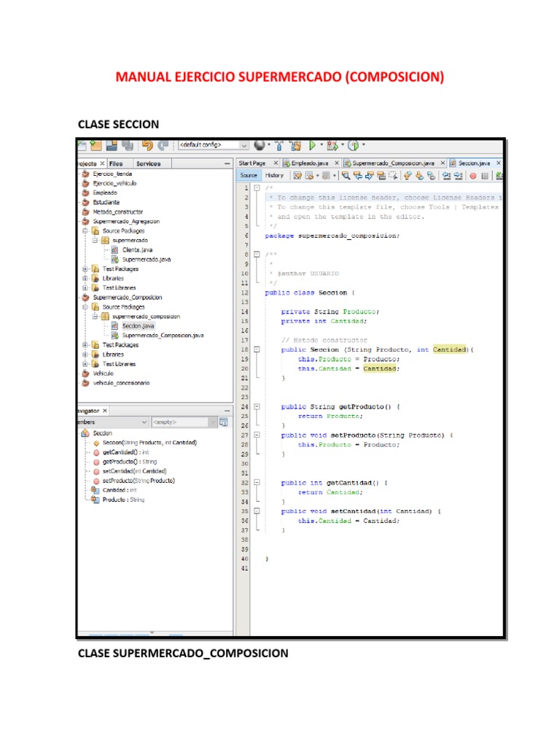Select 'Producto : String' field in Navigator
This screenshot has height=747, width=560.
tap(123, 500)
